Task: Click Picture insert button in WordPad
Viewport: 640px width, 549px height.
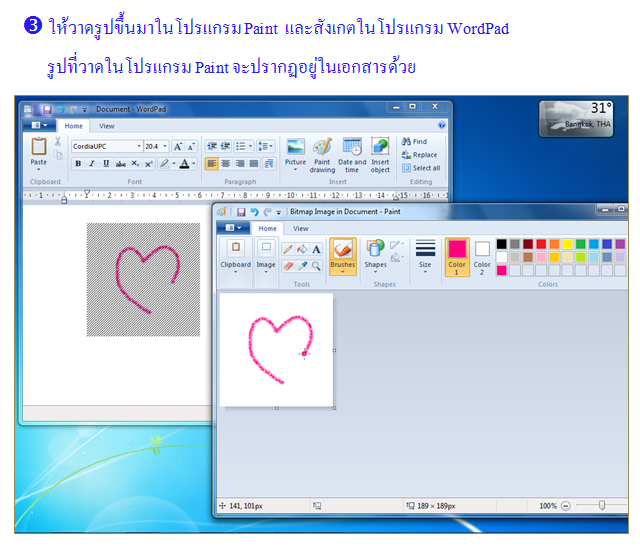Action: coord(295,154)
